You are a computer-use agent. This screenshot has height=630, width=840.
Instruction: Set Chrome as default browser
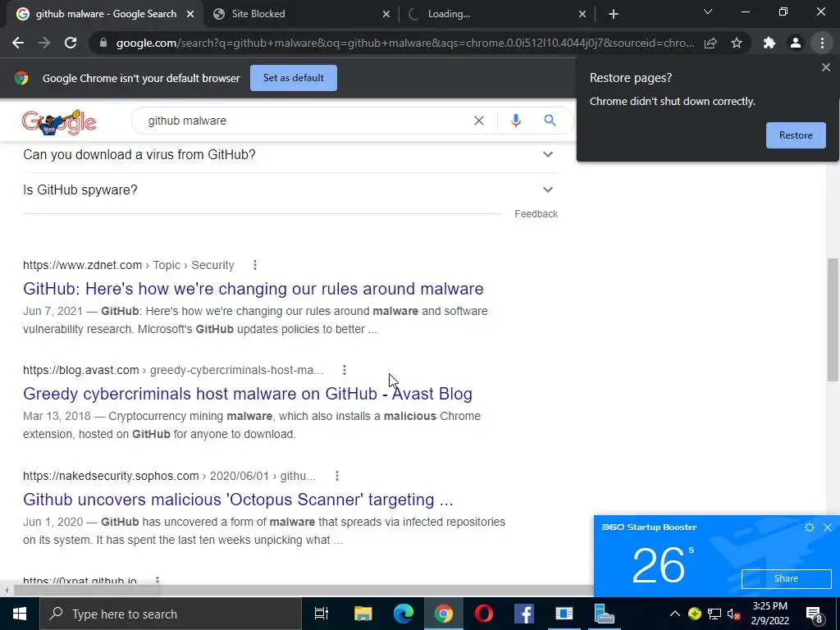(x=294, y=78)
